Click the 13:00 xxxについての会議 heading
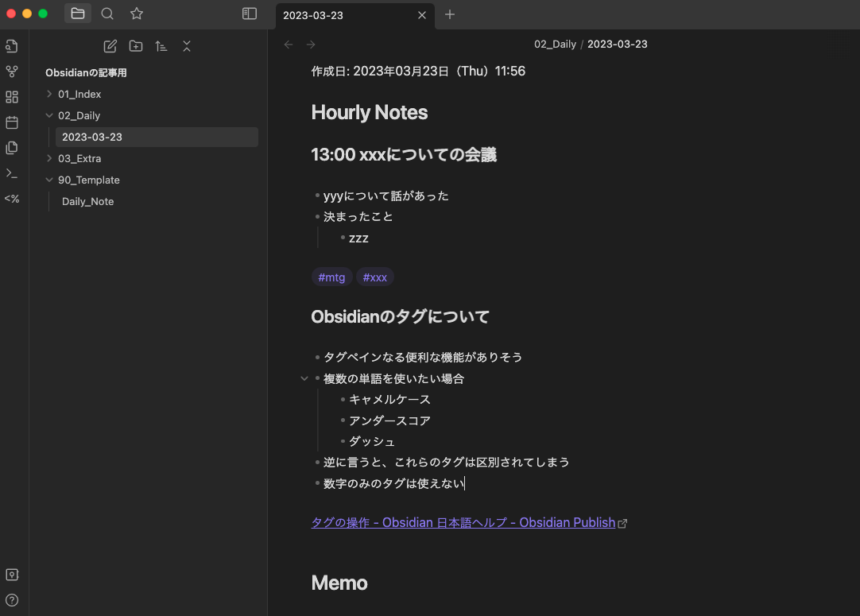Screen dimensions: 860x616 [x=404, y=155]
